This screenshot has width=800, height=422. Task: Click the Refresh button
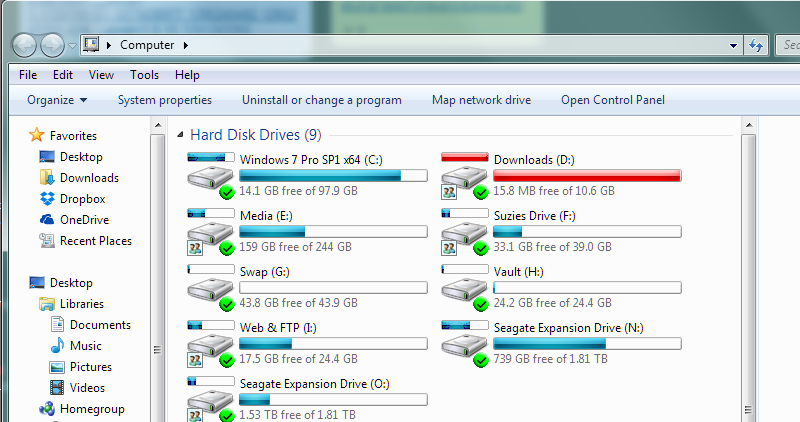(x=756, y=45)
